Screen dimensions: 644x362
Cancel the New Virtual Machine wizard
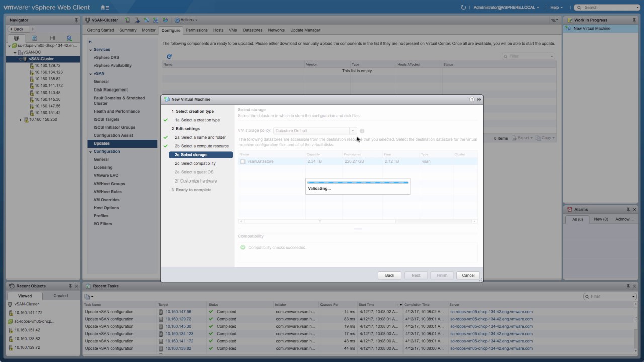[x=468, y=275]
